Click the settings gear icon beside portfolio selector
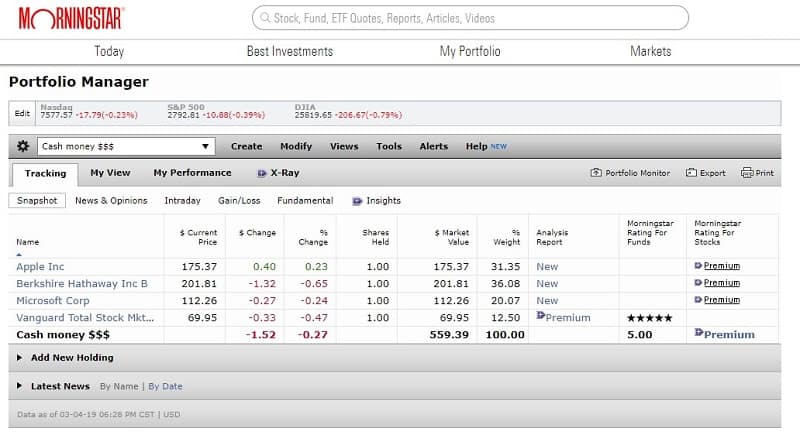Screen dimensions: 800x435 23,146
